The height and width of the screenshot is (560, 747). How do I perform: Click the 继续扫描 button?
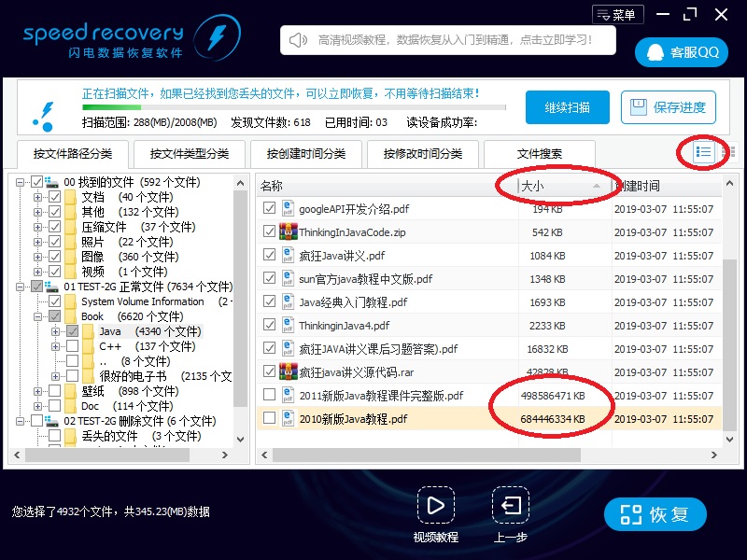pos(567,107)
